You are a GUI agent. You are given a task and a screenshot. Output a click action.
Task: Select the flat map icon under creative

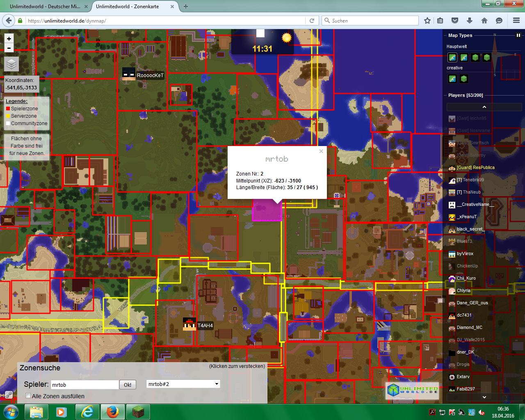[x=452, y=79]
